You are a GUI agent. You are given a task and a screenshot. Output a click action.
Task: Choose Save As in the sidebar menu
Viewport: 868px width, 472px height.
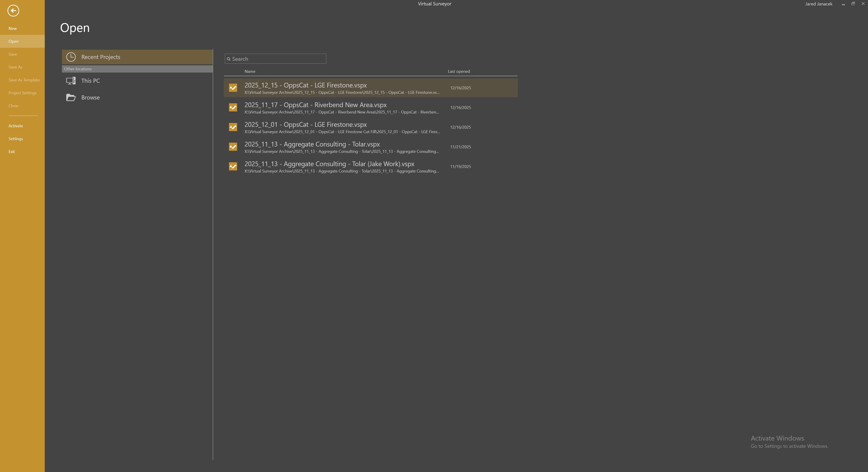pyautogui.click(x=22, y=67)
